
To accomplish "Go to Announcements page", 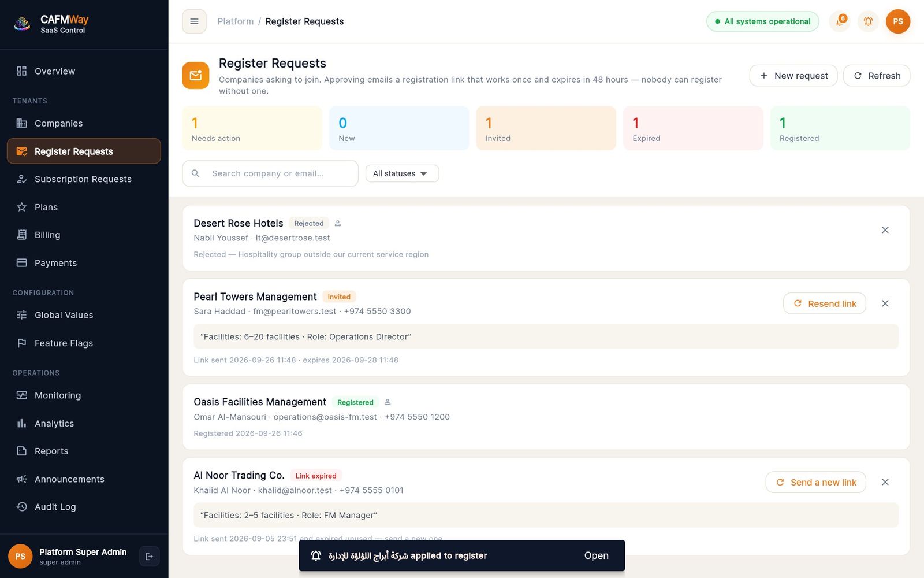I will tap(84, 479).
